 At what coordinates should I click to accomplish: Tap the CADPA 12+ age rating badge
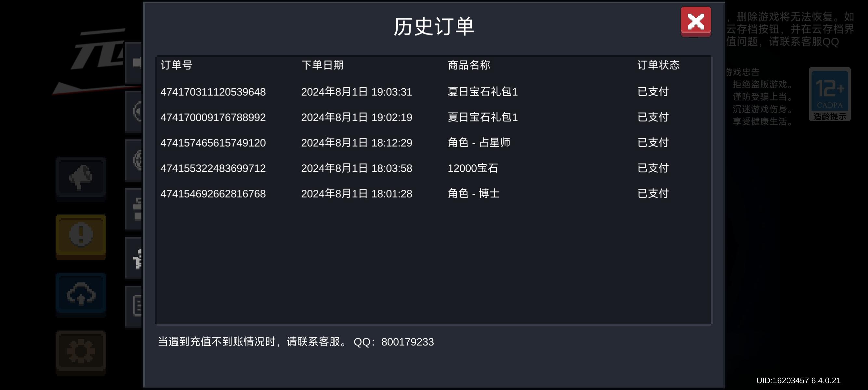pos(830,94)
